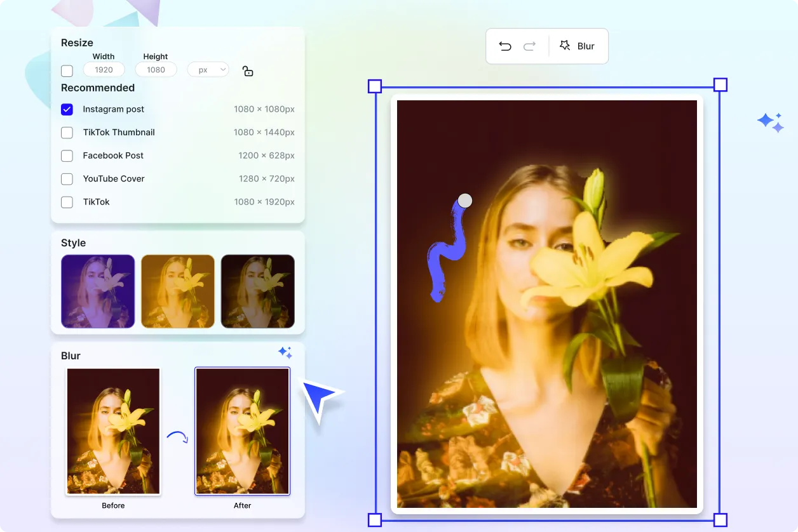
Task: Choose the golden yellow style thumbnail
Action: [178, 291]
